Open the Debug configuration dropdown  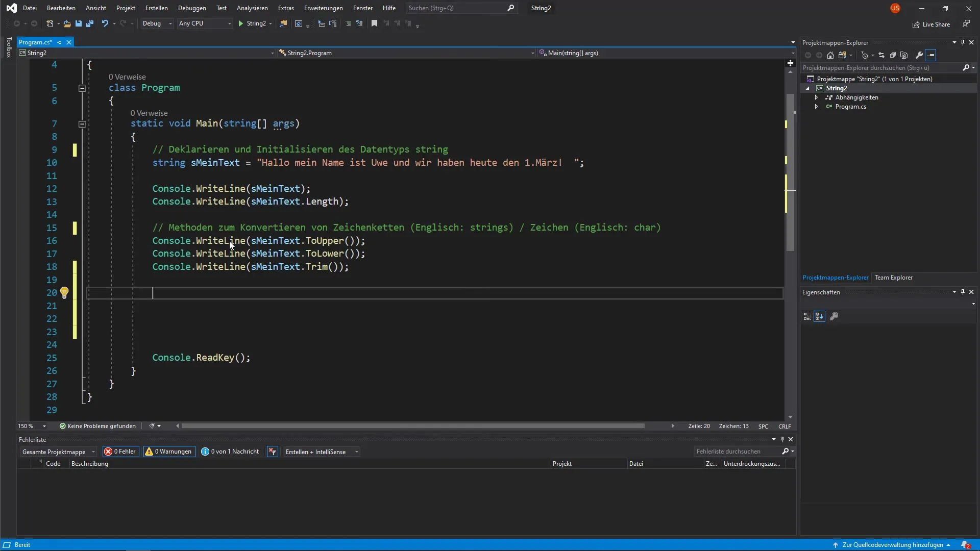coord(157,23)
